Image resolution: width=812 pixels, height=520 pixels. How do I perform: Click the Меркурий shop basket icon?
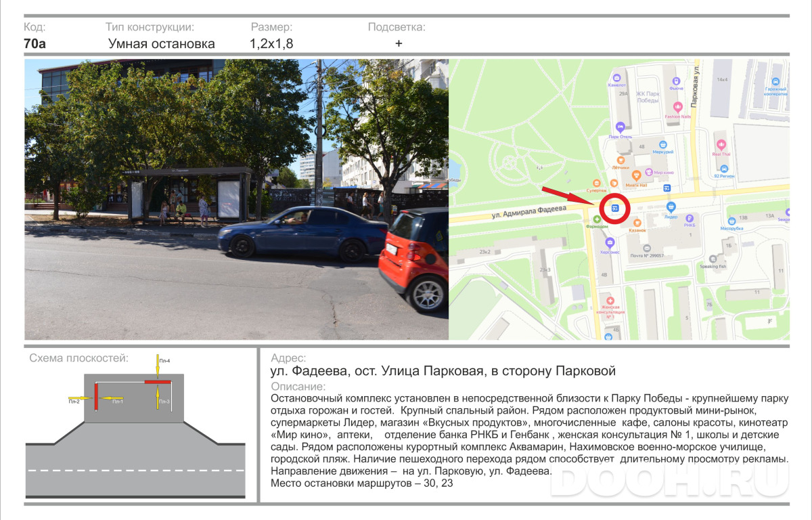663,144
